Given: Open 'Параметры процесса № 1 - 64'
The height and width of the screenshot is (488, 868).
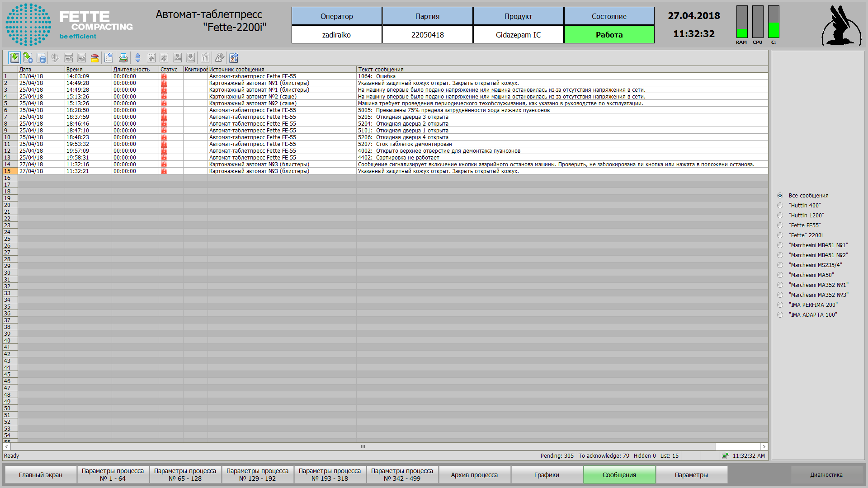Looking at the screenshot, I should [113, 475].
